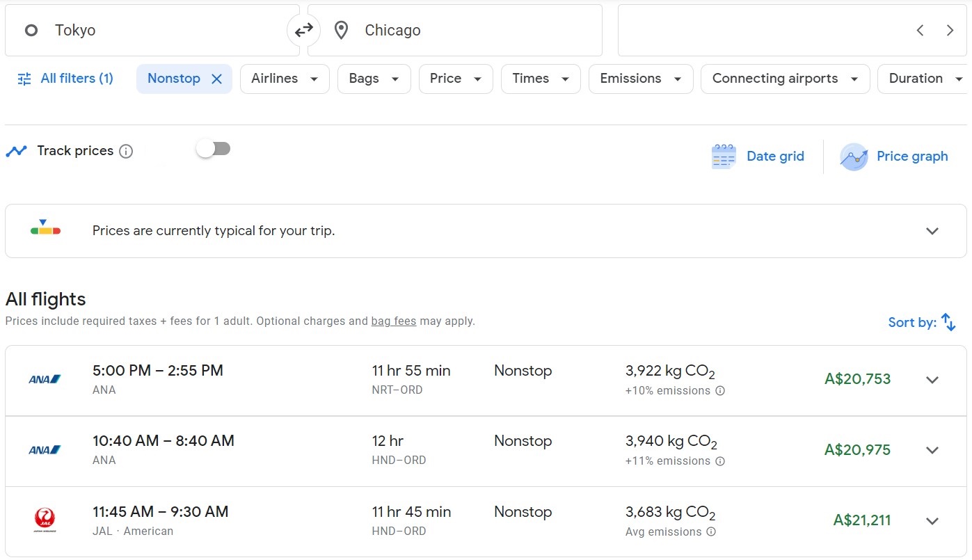Open All filters (1) panel
Image resolution: width=972 pixels, height=560 pixels.
tap(65, 79)
